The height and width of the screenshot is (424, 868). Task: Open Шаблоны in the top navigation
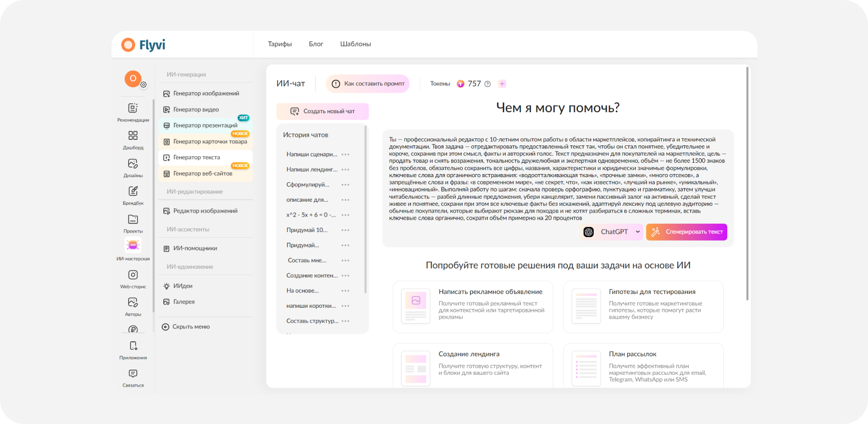[356, 44]
